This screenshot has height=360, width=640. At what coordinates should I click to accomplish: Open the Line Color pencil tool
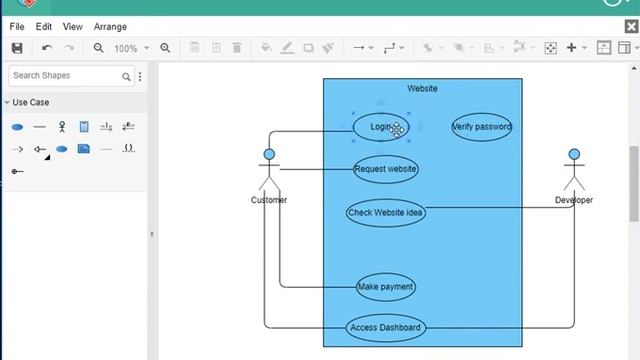pos(287,48)
